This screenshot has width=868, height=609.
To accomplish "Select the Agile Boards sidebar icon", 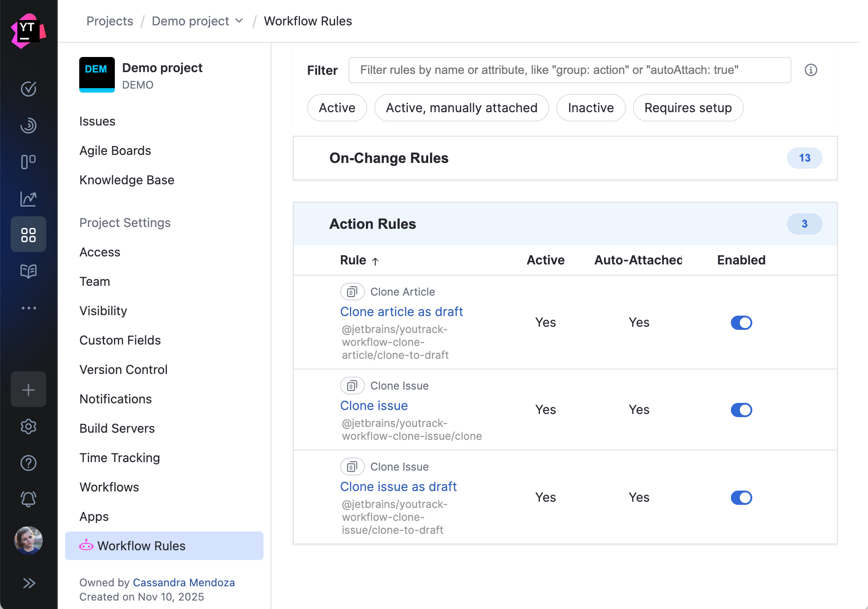I will (x=28, y=162).
